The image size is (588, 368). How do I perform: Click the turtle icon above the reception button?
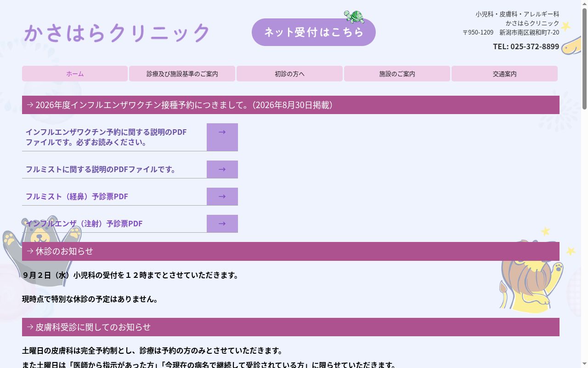coord(354,17)
